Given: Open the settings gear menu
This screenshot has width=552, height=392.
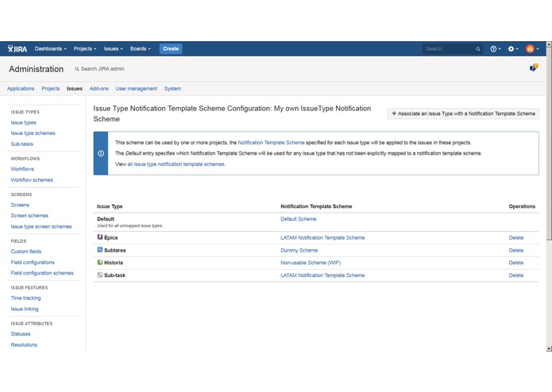Looking at the screenshot, I should (513, 49).
